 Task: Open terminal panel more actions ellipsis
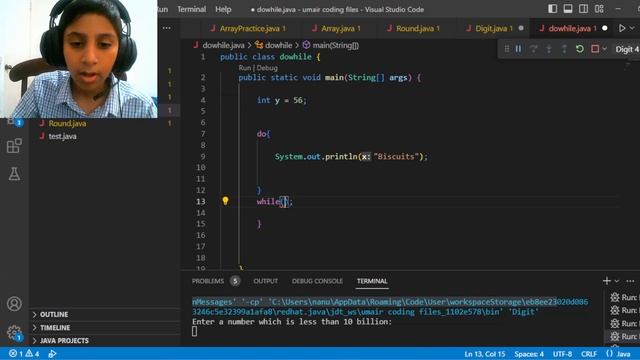click(x=630, y=281)
